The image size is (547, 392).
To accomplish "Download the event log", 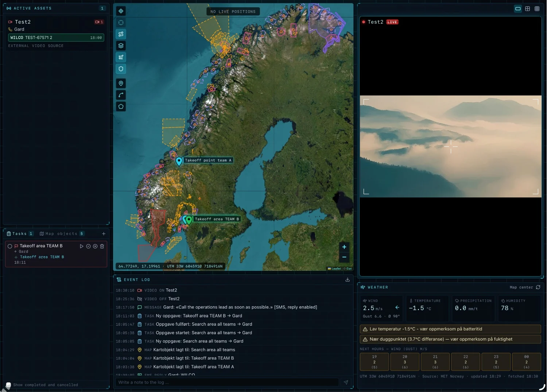I will coord(348,280).
